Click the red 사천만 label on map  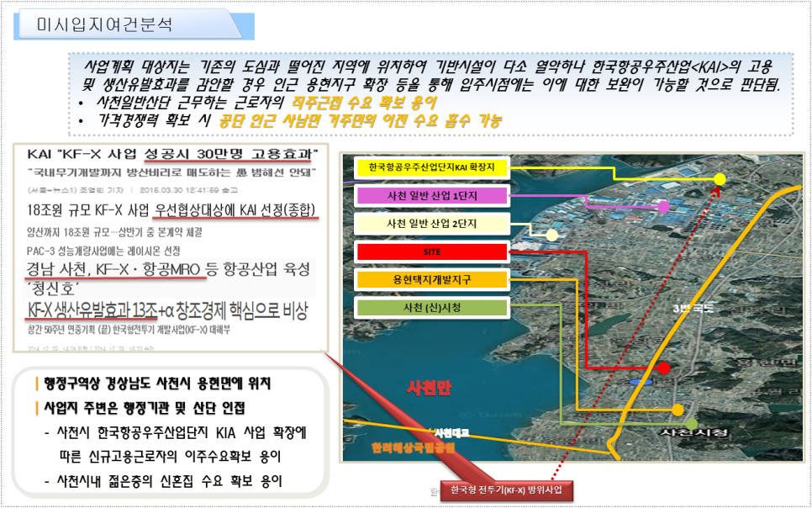(429, 388)
